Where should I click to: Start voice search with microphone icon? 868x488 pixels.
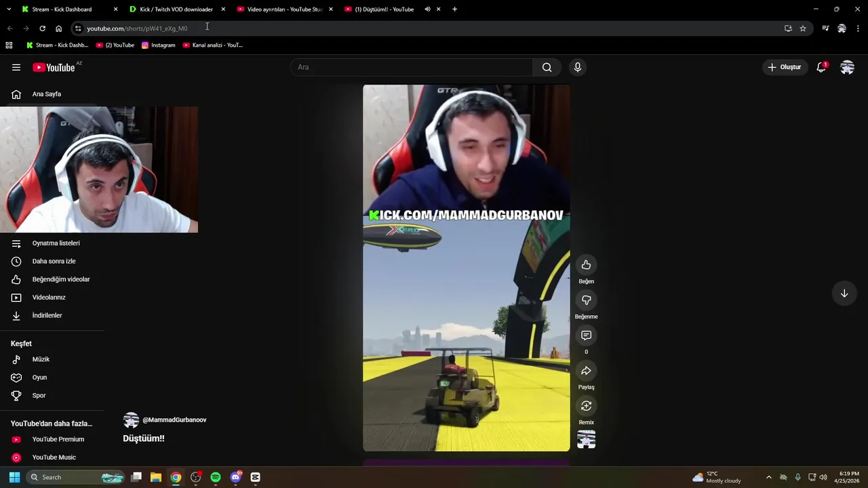coord(578,67)
